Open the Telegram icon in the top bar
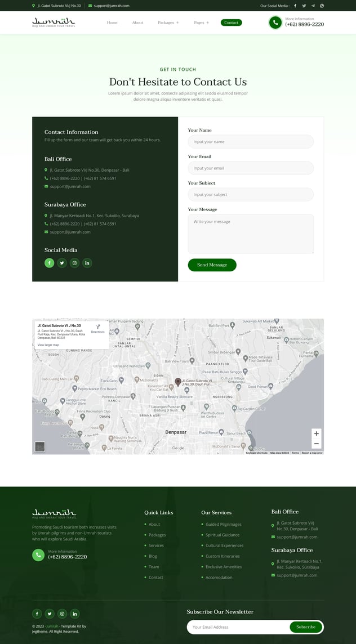Image resolution: width=356 pixels, height=644 pixels. [313, 6]
